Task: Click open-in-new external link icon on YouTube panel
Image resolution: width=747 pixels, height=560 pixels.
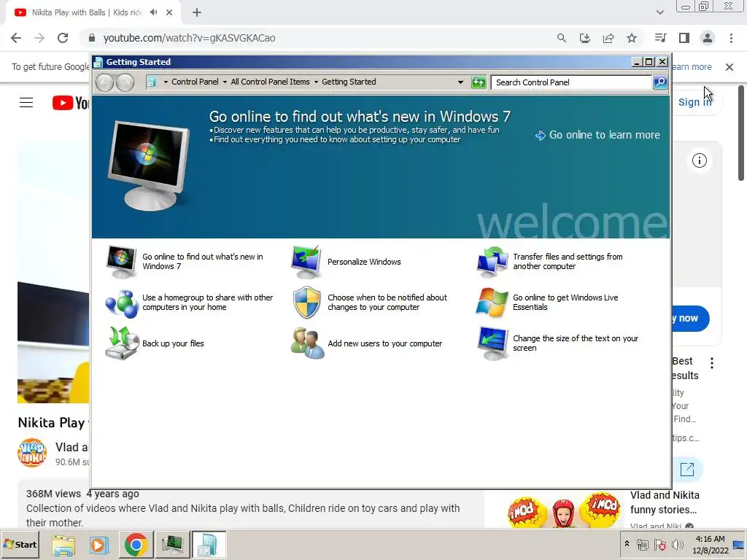Action: 687,469
